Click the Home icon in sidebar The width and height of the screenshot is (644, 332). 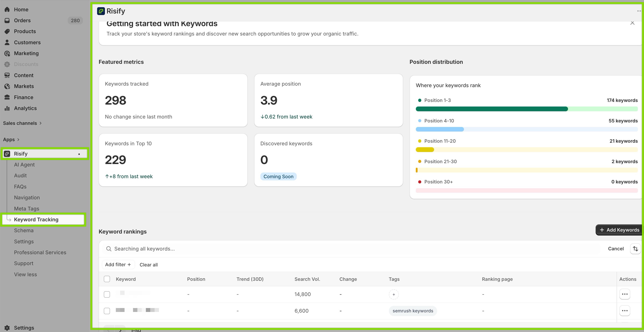click(7, 10)
